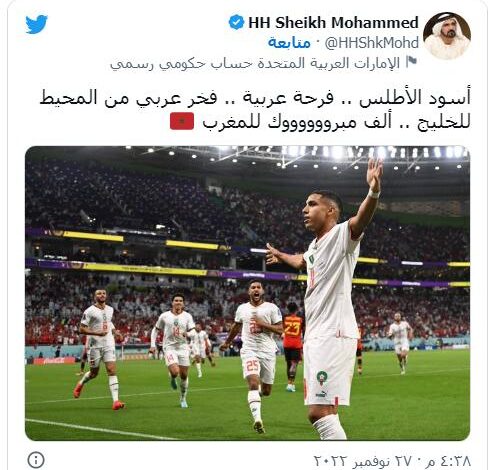Click the Morocco flag emoji

[x=182, y=121]
